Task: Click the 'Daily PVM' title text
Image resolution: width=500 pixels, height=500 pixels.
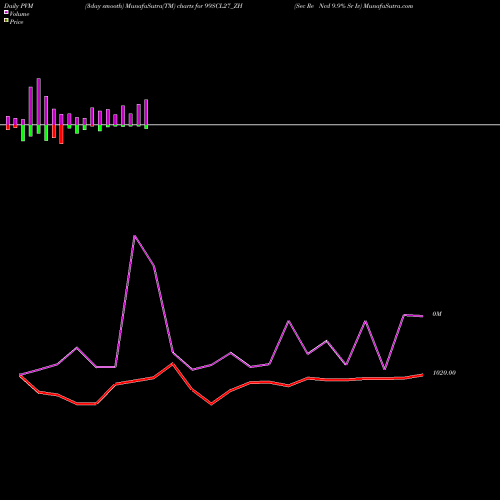Action: coord(19,6)
